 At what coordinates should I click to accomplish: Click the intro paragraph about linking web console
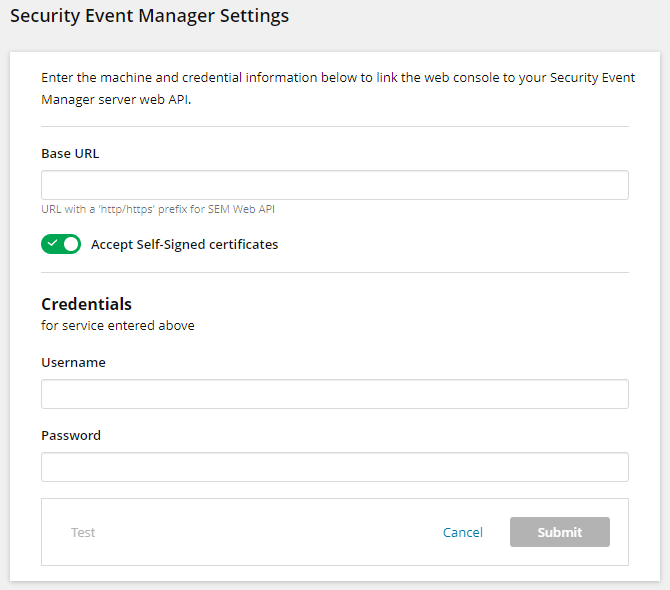point(334,88)
